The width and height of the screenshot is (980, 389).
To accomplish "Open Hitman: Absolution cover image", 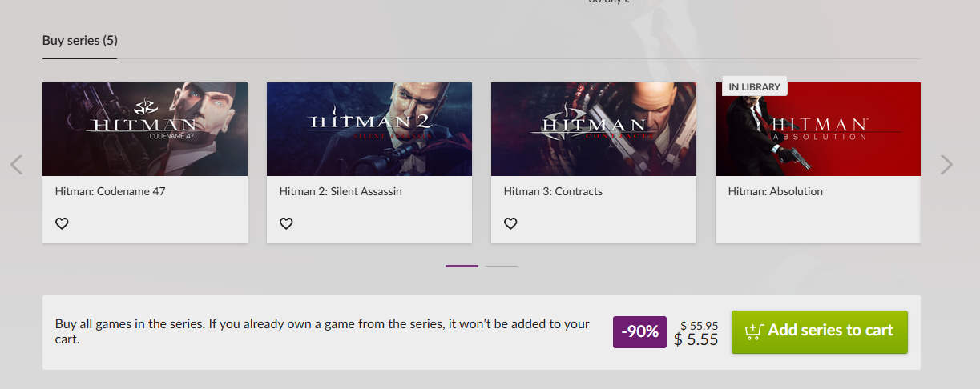I will (x=818, y=129).
